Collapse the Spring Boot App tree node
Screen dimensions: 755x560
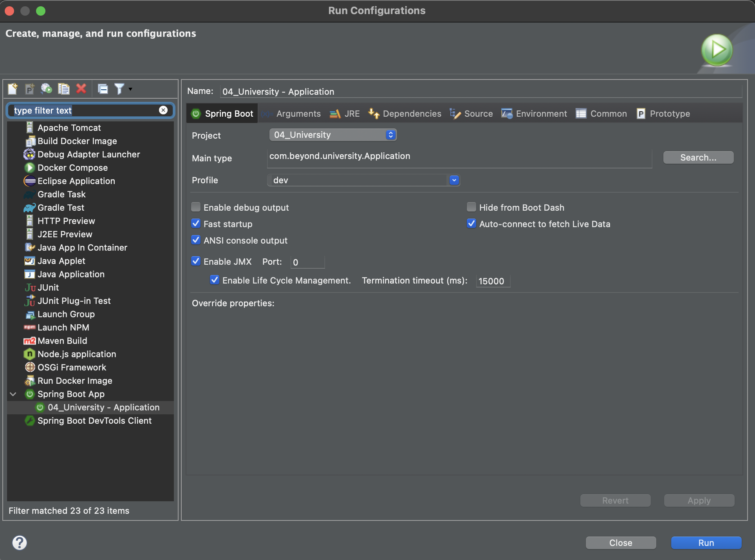point(13,394)
